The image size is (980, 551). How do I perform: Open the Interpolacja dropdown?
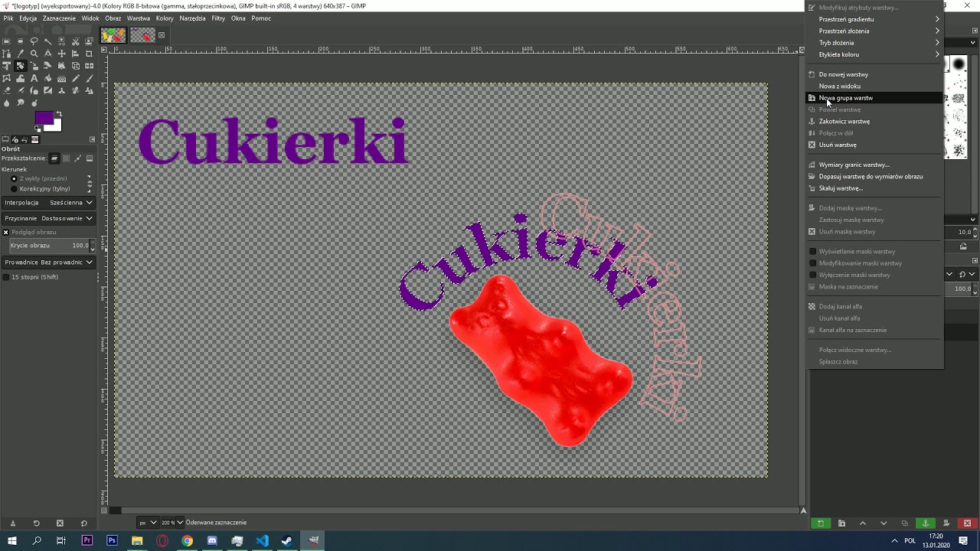coord(48,203)
